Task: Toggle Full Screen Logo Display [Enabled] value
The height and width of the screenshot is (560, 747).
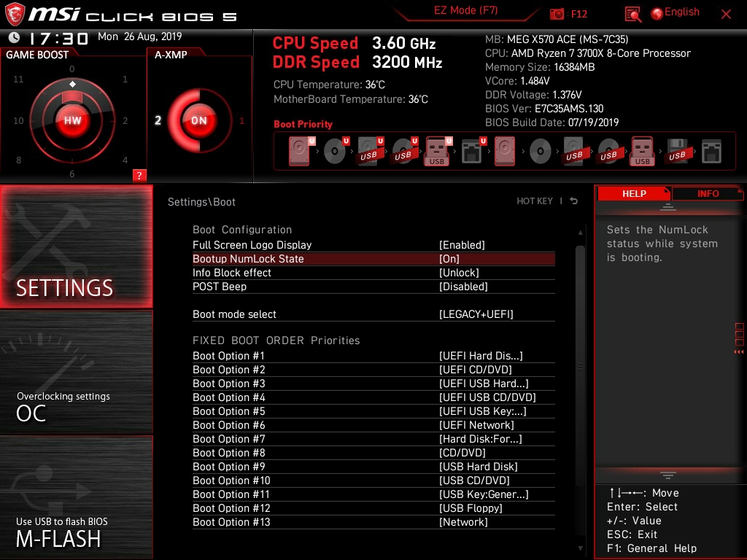Action: coord(462,245)
